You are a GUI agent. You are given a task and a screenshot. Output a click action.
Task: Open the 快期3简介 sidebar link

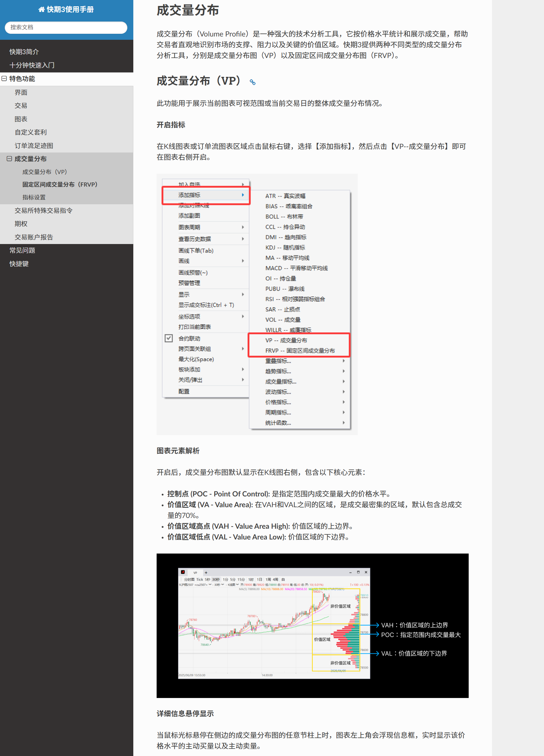pyautogui.click(x=24, y=52)
